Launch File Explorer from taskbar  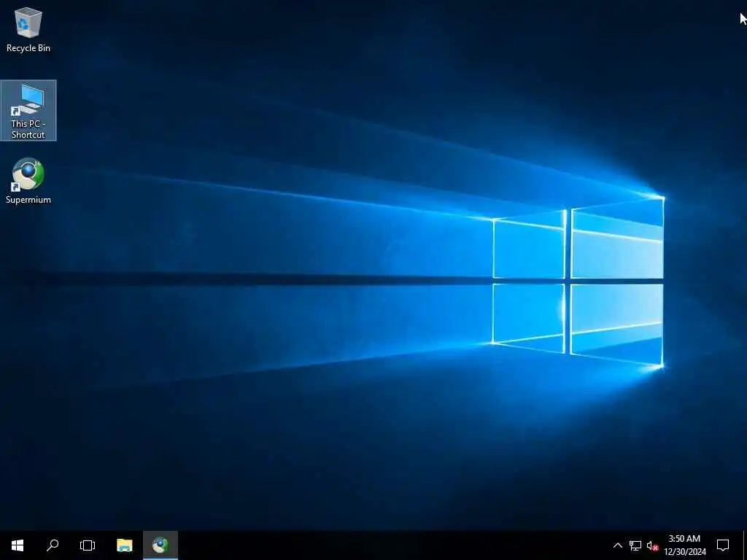point(125,545)
